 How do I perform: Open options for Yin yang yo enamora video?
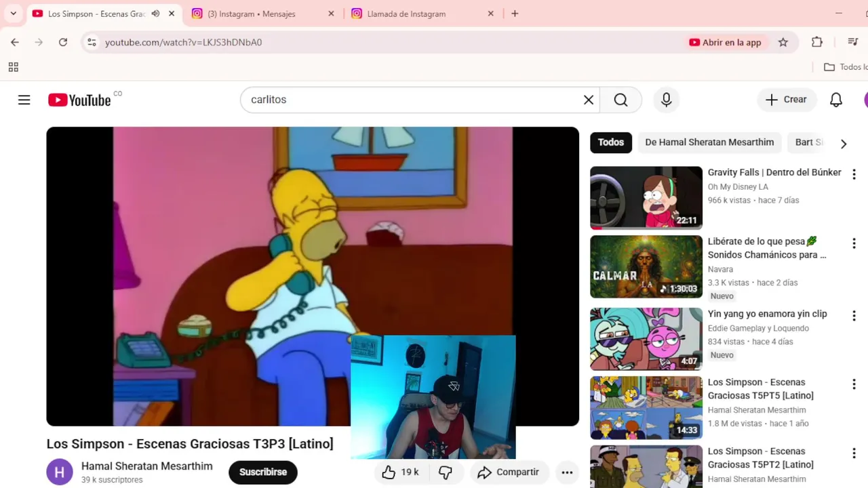[x=854, y=316]
